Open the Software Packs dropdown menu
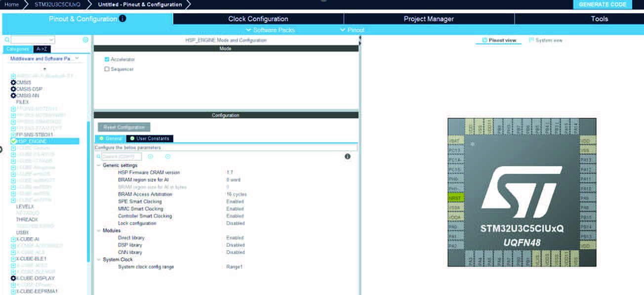Viewport: 644px width, 295px height. 271,30
